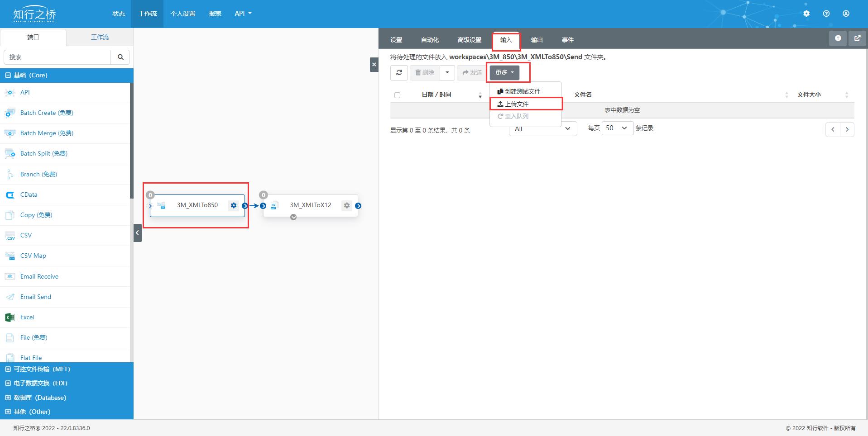Click the 更多 button
The height and width of the screenshot is (436, 868).
(504, 72)
